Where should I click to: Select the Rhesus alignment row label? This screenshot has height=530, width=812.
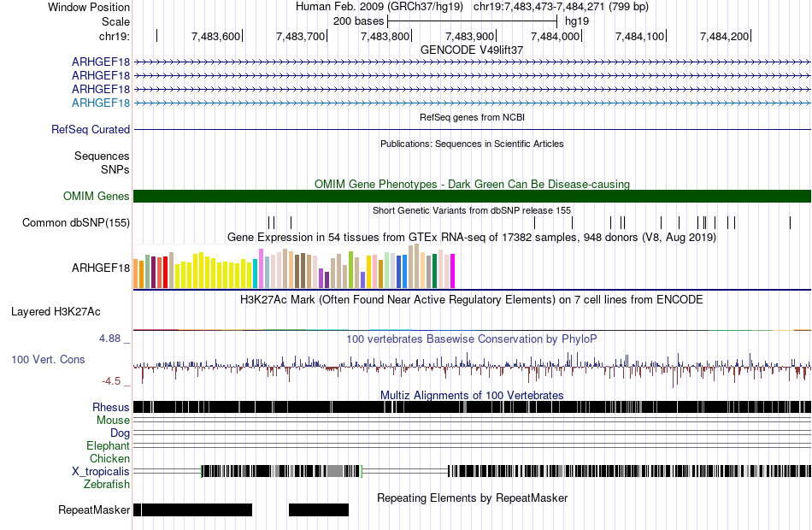tap(111, 407)
